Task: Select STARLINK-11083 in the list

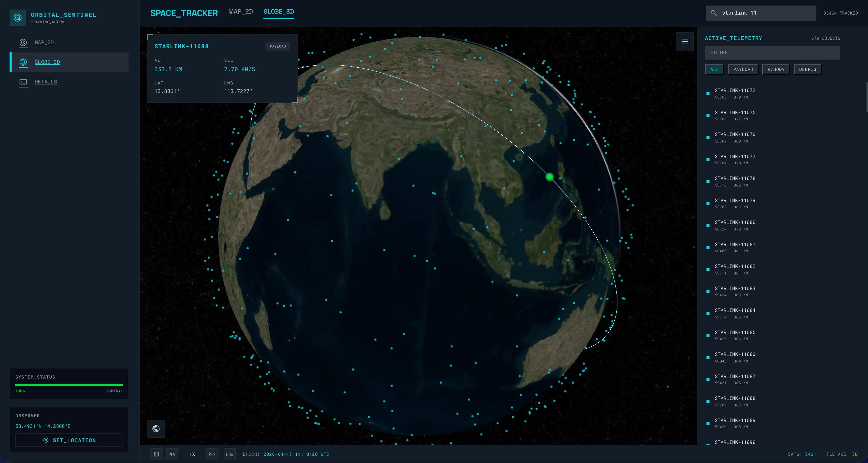Action: (x=782, y=291)
